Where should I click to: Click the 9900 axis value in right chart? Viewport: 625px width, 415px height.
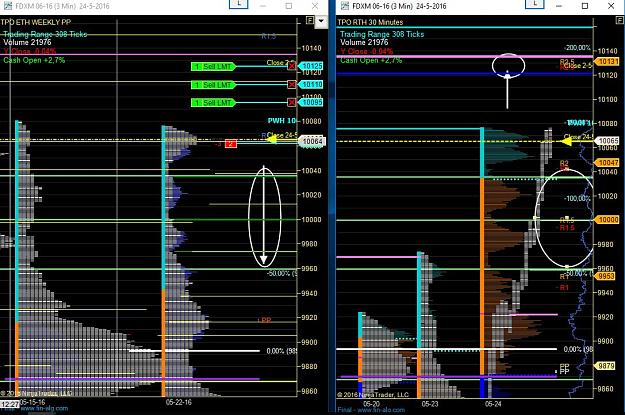(x=605, y=341)
